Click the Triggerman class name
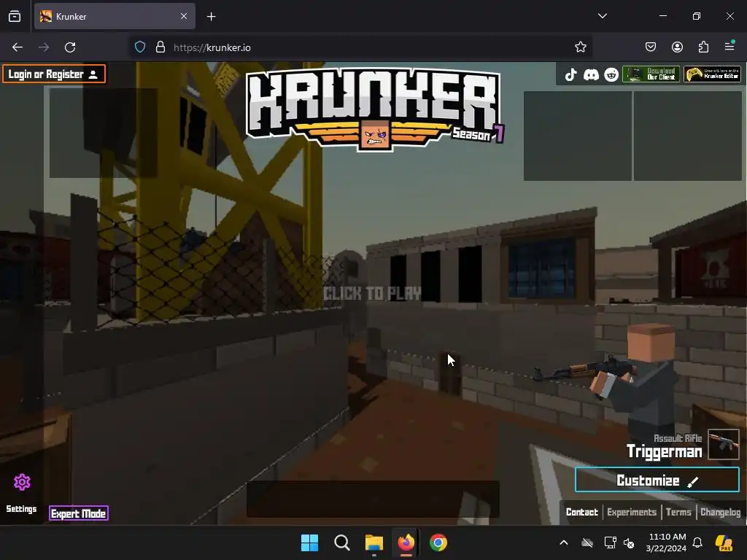 pos(664,451)
